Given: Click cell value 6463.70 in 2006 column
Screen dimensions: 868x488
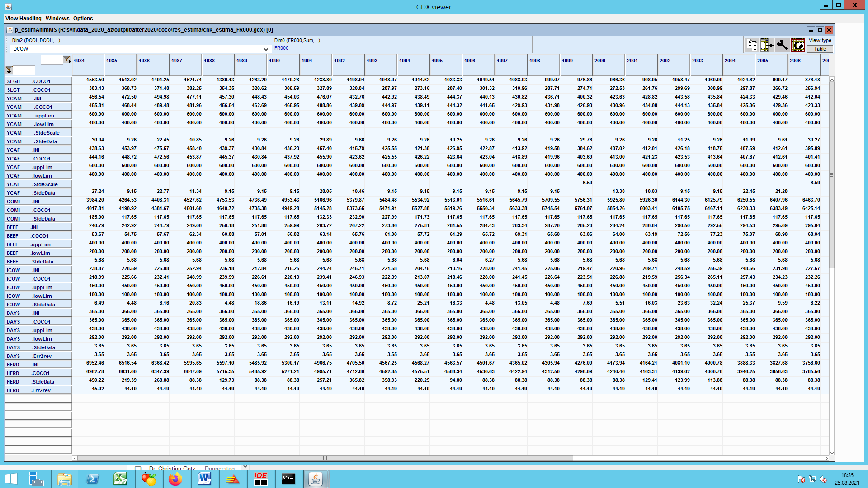Looking at the screenshot, I should click(811, 200).
